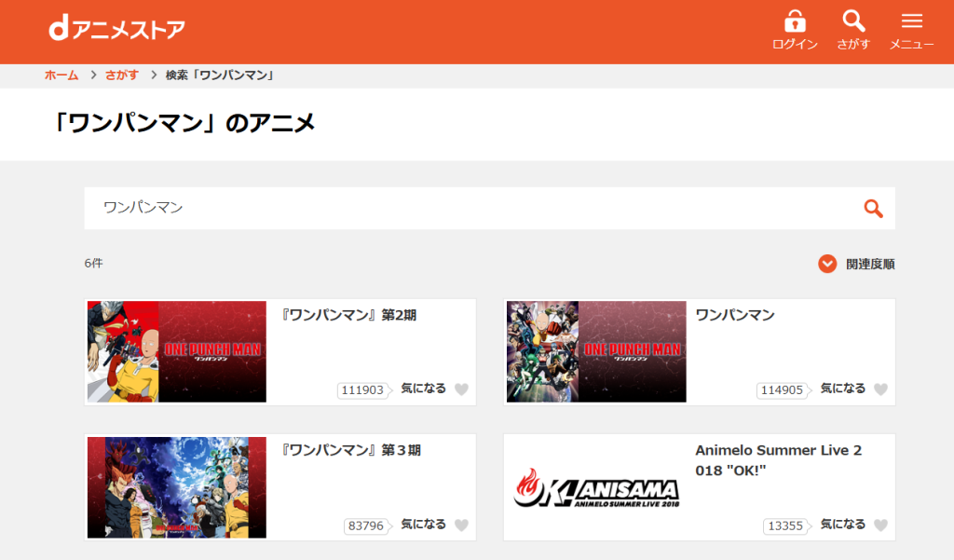Click the ログイン lock icon
Viewport: 954px width, 560px height.
[795, 21]
